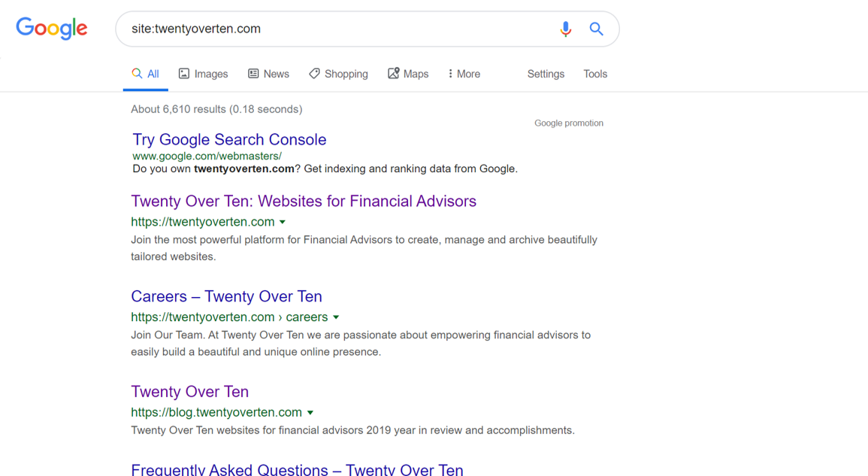Screen dimensions: 868x476
Task: Click the microphone voice search icon
Action: click(565, 29)
